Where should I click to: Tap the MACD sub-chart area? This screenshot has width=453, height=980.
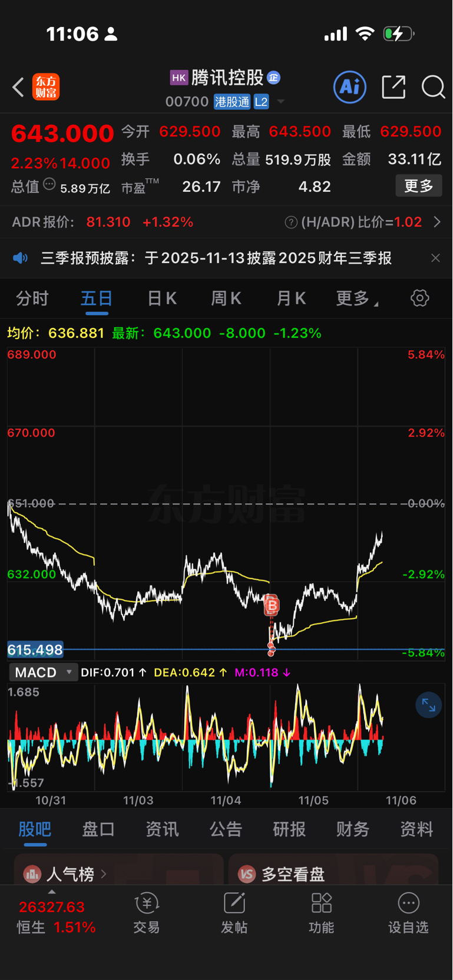[x=226, y=737]
